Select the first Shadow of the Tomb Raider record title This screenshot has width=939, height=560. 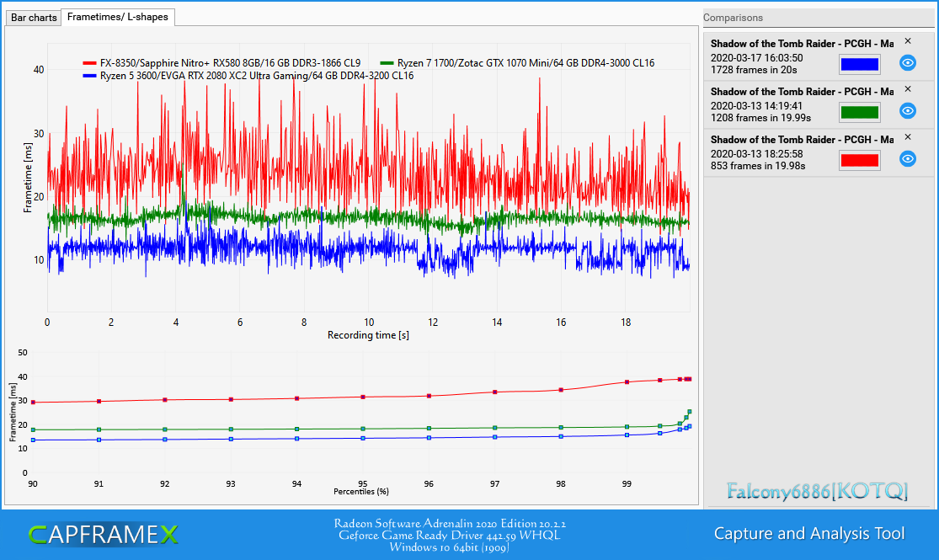pos(802,44)
